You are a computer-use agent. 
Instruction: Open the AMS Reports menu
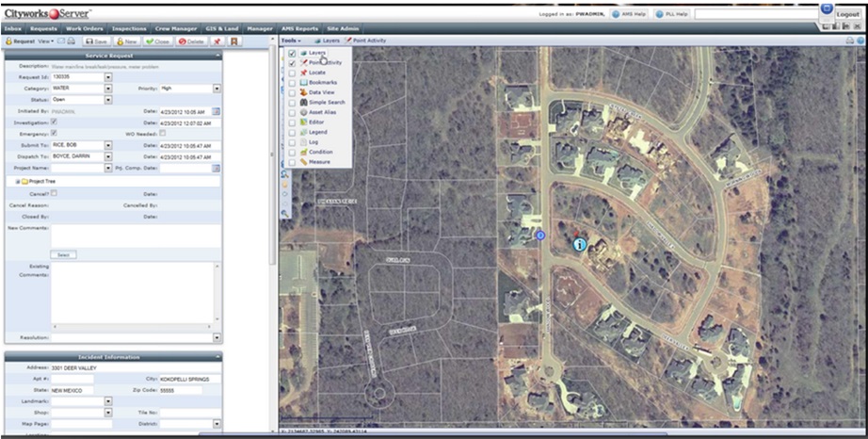click(x=299, y=29)
